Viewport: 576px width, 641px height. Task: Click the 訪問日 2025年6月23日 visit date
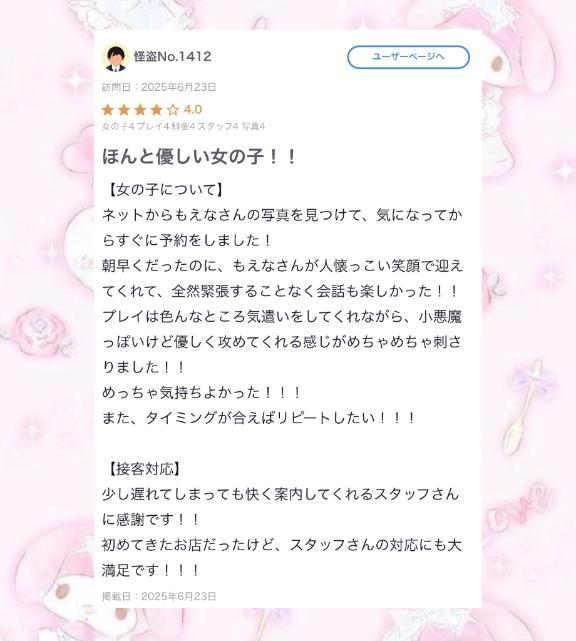pyautogui.click(x=159, y=87)
